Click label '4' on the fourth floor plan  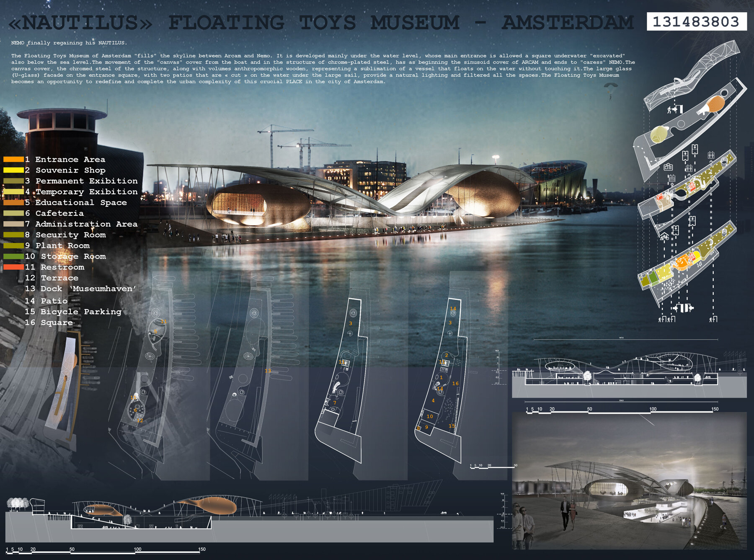tap(433, 401)
